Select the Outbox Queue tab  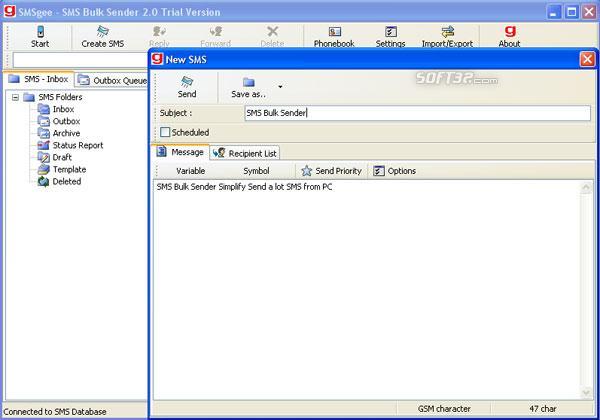point(111,81)
